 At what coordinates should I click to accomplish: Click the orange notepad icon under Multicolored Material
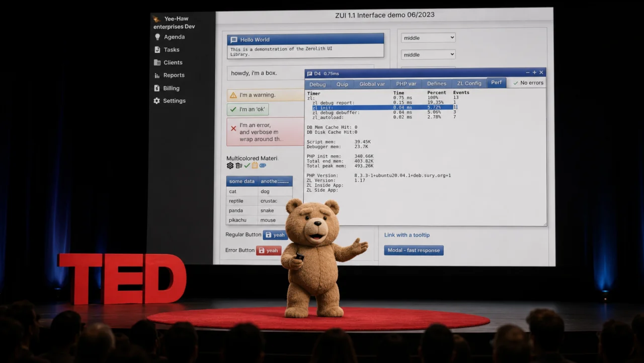(x=255, y=165)
